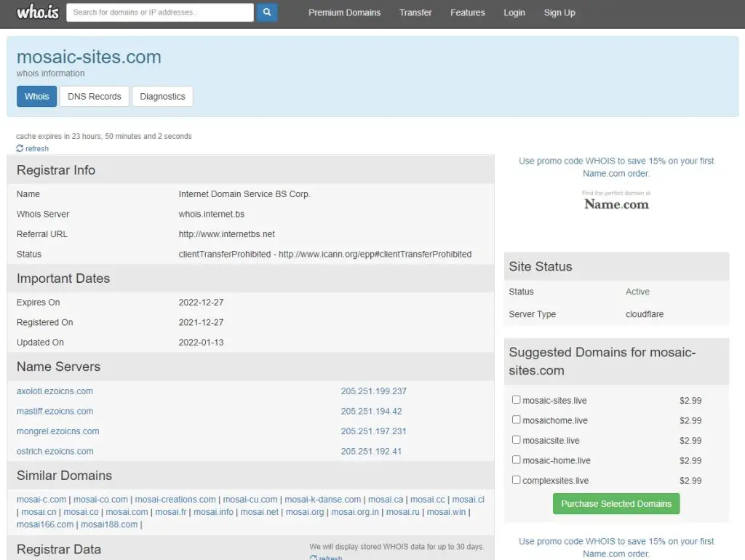Image resolution: width=745 pixels, height=560 pixels.
Task: Open similar domain mosai.cc
Action: 428,499
